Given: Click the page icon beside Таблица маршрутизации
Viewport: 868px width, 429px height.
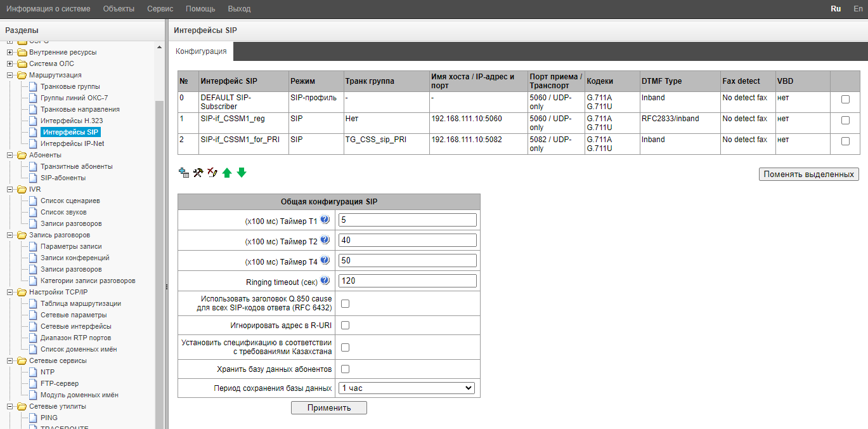Looking at the screenshot, I should (x=34, y=303).
